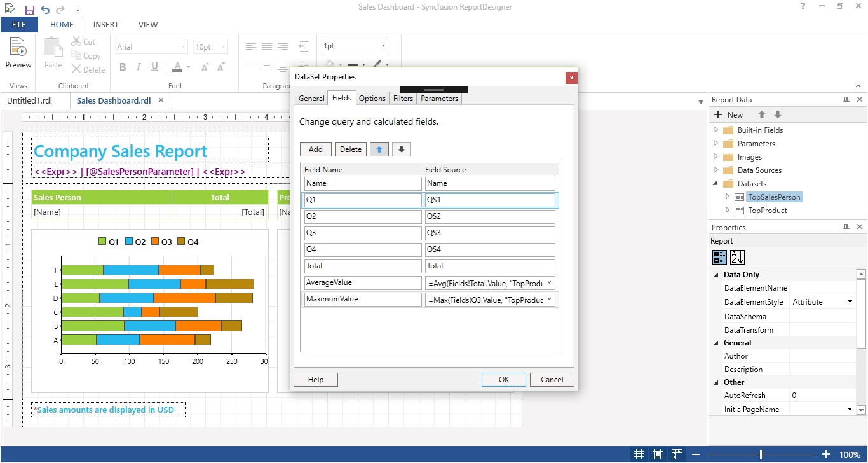
Task: Expand the Data Sources folder
Action: coord(716,170)
